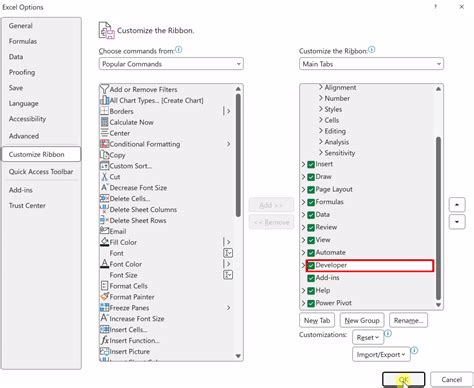The width and height of the screenshot is (474, 388).
Task: Toggle the Power Pivot checkbox
Action: pos(311,303)
